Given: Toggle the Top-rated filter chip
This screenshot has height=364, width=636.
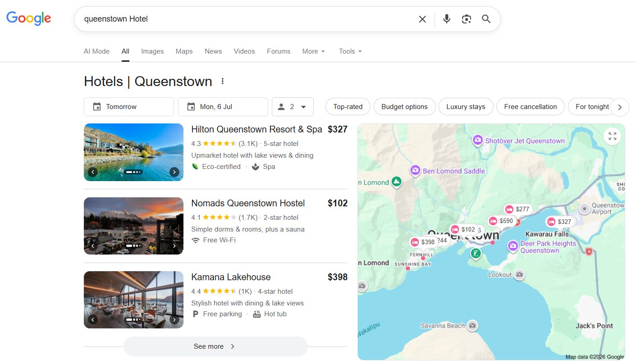Looking at the screenshot, I should (x=348, y=107).
